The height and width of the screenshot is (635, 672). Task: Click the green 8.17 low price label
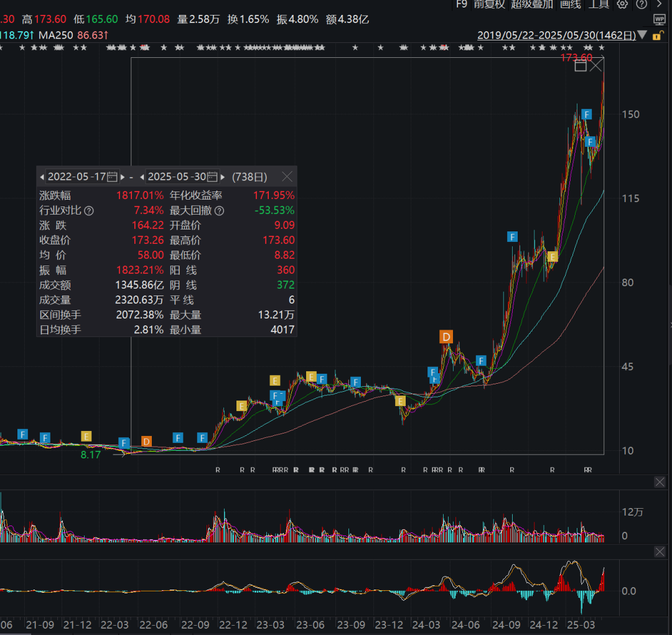[x=90, y=455]
